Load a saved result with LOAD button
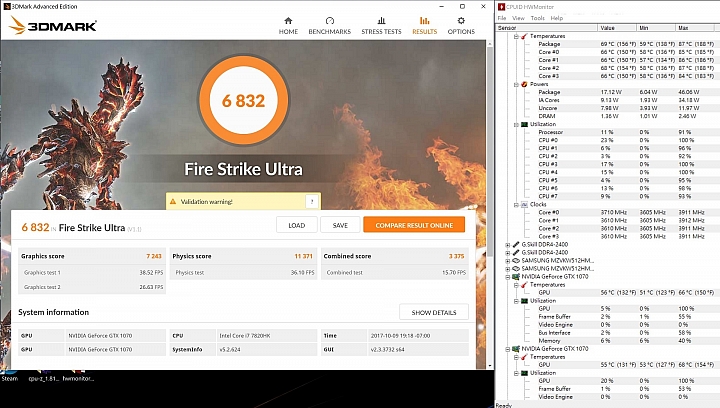This screenshot has width=720, height=408. pyautogui.click(x=297, y=225)
